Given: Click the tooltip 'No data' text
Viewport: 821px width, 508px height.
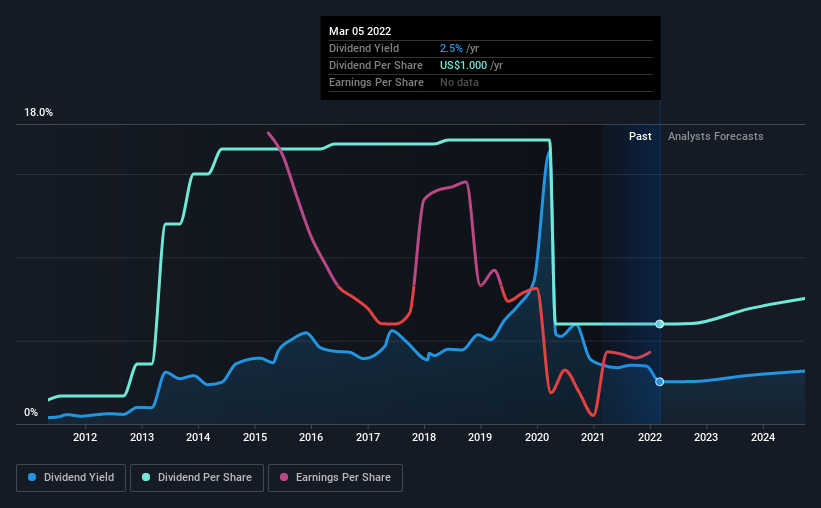Looking at the screenshot, I should pos(459,82).
